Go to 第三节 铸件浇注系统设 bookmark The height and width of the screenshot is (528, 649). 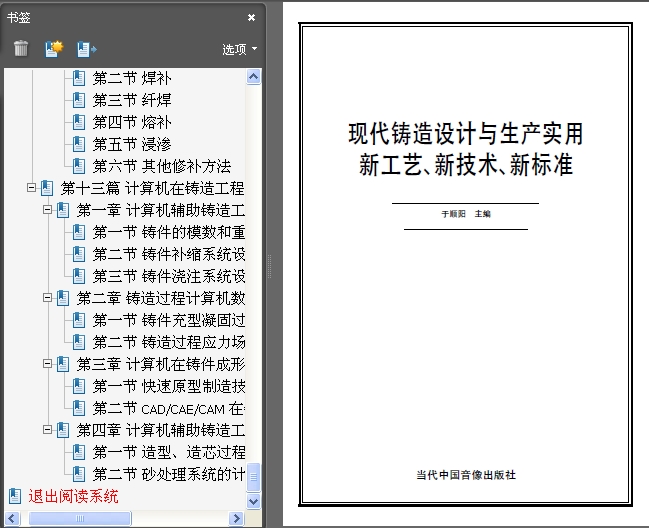click(x=168, y=276)
